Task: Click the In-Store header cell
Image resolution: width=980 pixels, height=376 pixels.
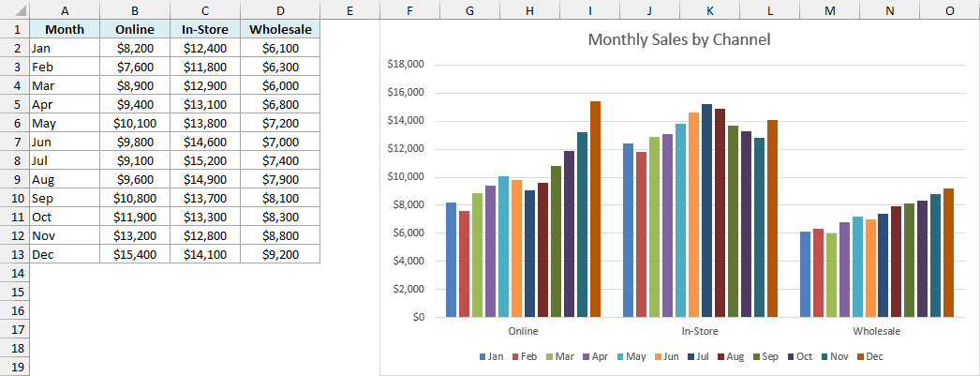Action: [204, 29]
